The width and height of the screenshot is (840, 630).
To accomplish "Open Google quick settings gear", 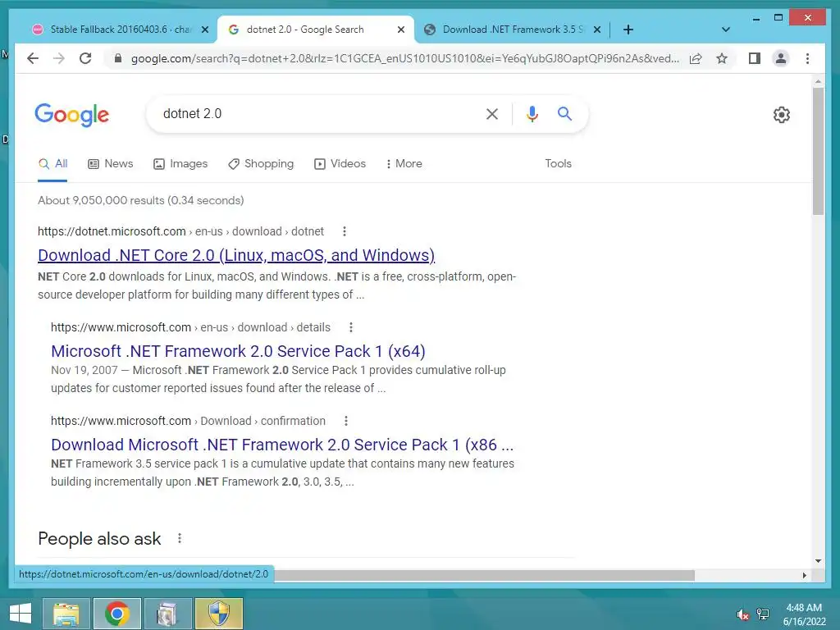I will 782,115.
